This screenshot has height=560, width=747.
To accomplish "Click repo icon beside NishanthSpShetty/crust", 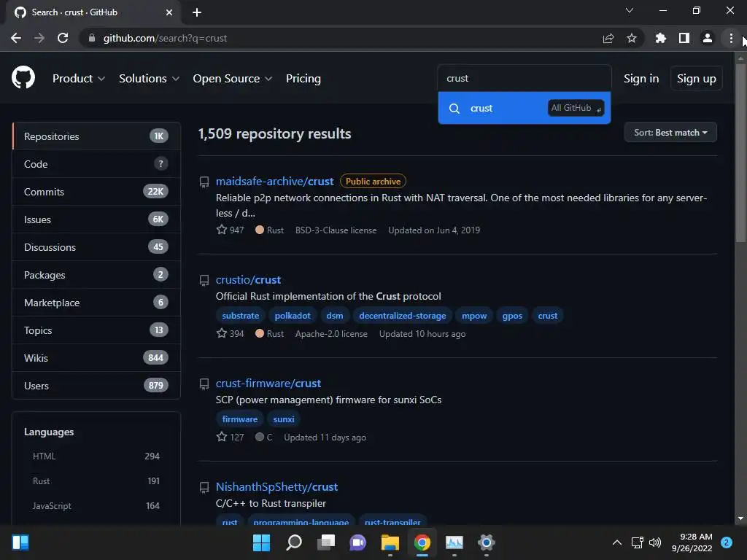I will (x=204, y=487).
